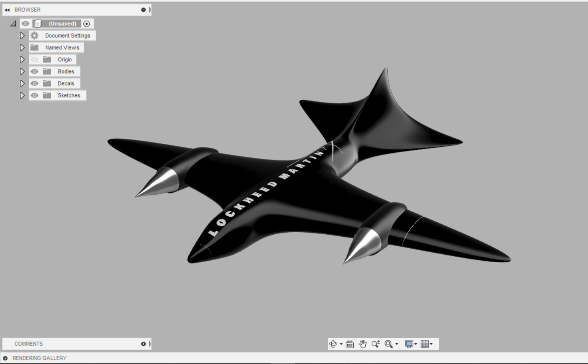The width and height of the screenshot is (588, 364).
Task: Expand the Decals node
Action: (22, 83)
